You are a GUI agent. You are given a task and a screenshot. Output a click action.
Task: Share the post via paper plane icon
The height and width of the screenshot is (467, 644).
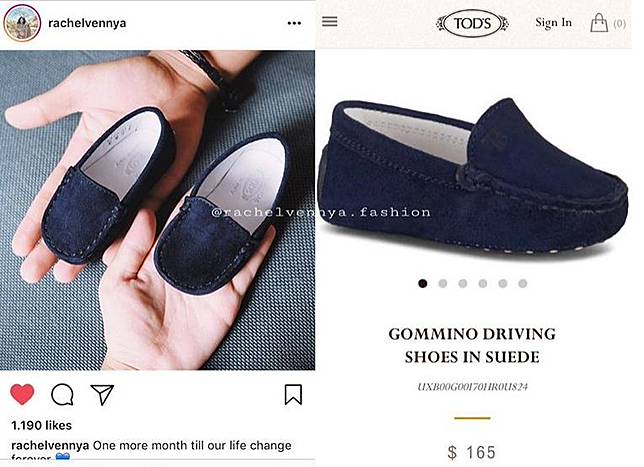click(x=102, y=394)
